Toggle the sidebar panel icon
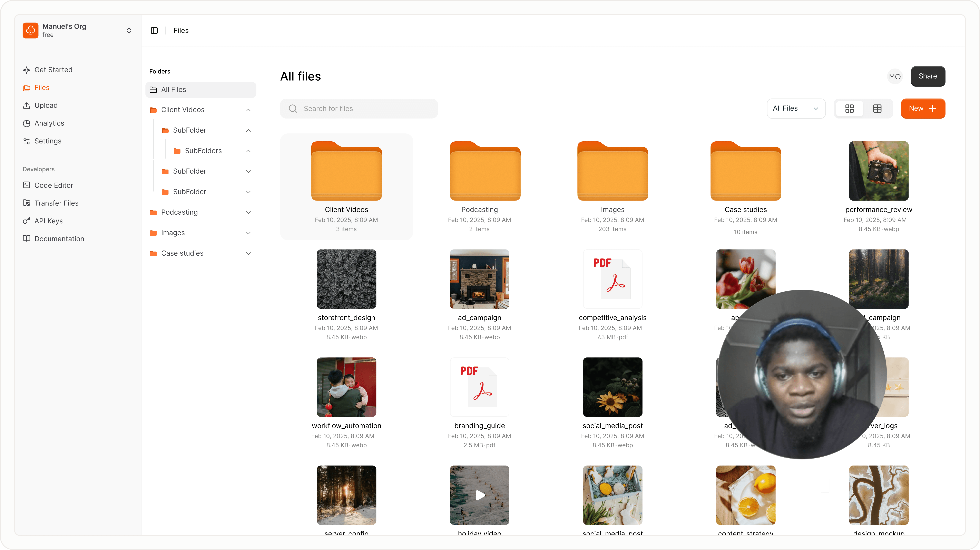This screenshot has width=980, height=550. pos(154,30)
